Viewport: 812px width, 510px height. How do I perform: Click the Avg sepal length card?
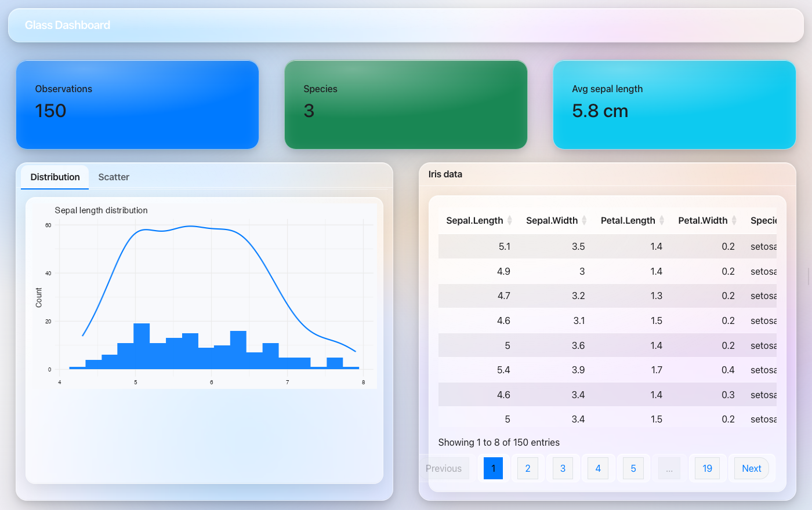point(675,105)
